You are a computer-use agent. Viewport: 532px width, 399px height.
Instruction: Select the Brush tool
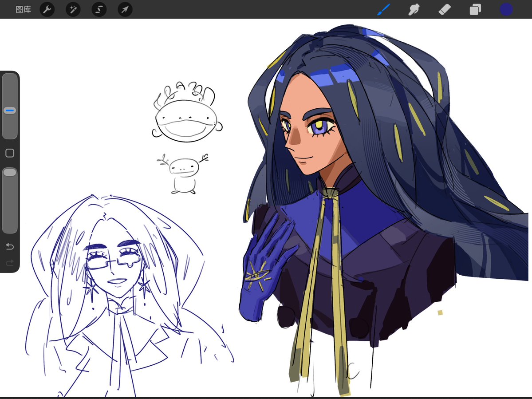[x=383, y=9]
